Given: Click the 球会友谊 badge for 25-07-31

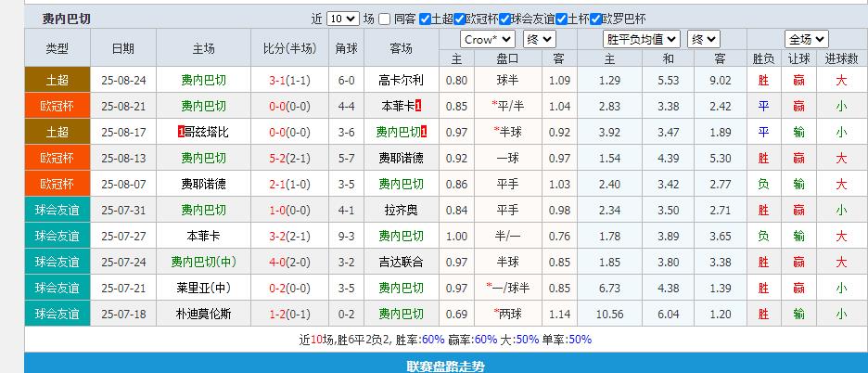Looking at the screenshot, I should tap(57, 210).
